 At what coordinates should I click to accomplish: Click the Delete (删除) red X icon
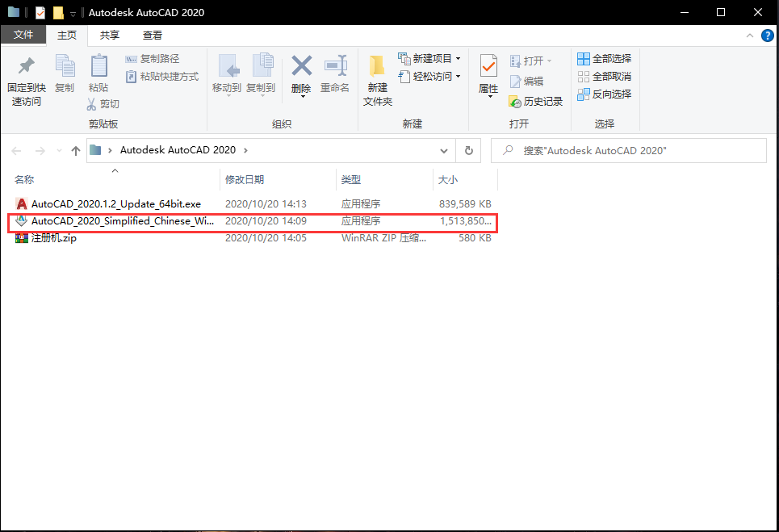pyautogui.click(x=301, y=67)
